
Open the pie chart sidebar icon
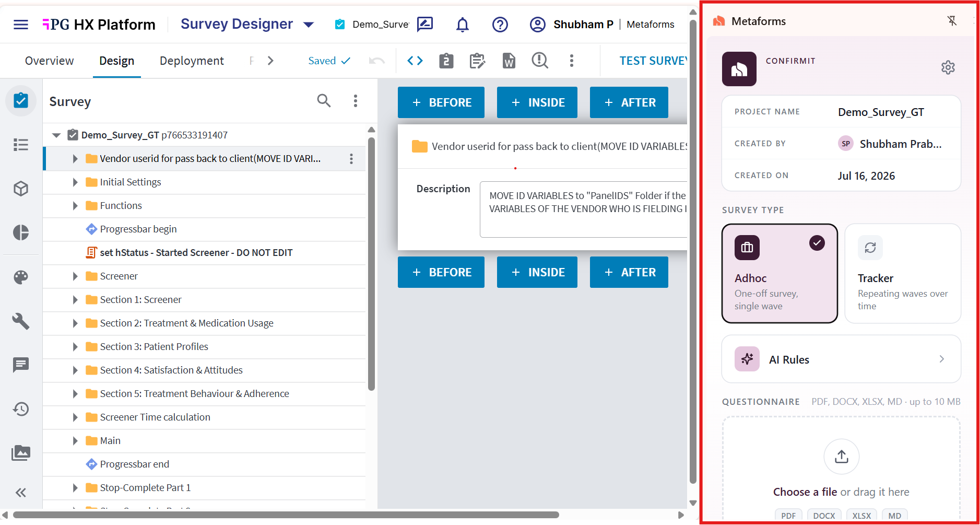pyautogui.click(x=21, y=232)
